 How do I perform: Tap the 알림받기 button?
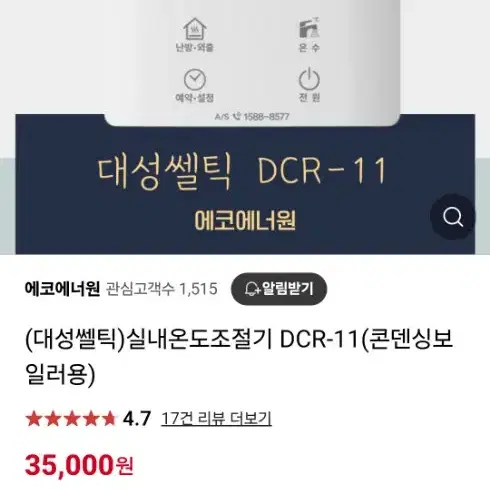279,289
